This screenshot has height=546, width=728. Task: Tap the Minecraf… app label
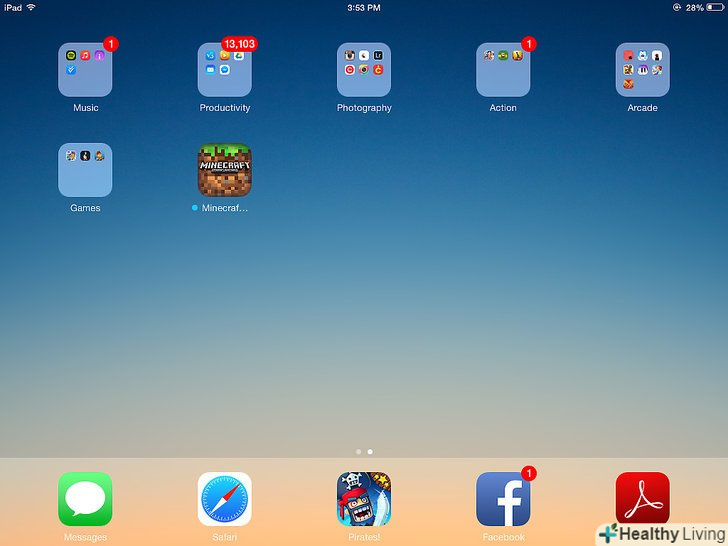pyautogui.click(x=225, y=208)
